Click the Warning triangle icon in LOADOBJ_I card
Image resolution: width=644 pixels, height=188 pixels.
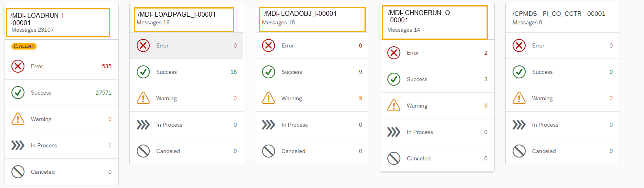tap(269, 98)
